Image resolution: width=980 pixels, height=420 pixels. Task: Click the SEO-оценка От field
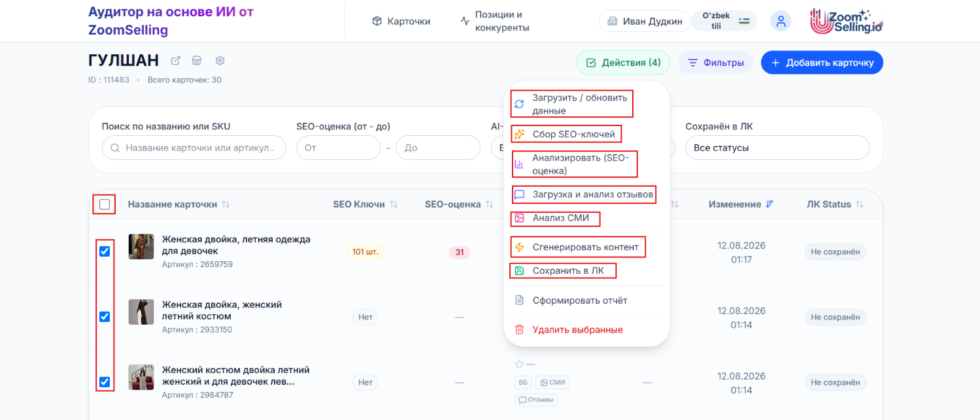coord(338,148)
